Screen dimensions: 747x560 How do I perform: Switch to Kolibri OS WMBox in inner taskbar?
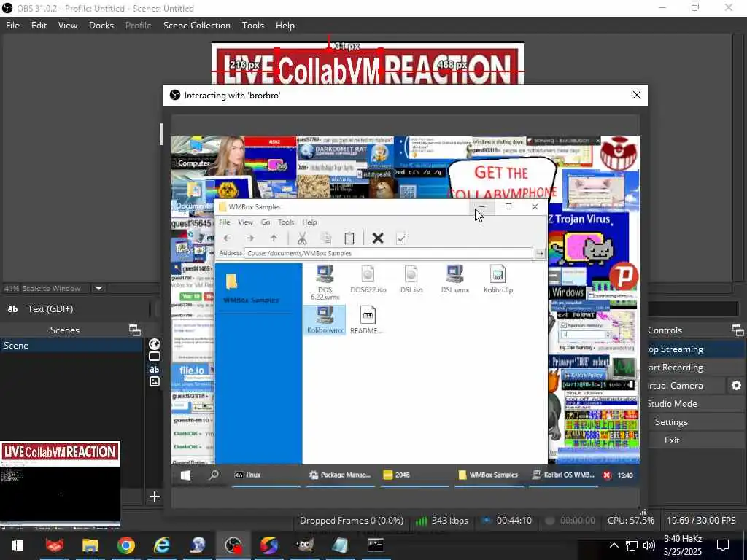pos(563,475)
